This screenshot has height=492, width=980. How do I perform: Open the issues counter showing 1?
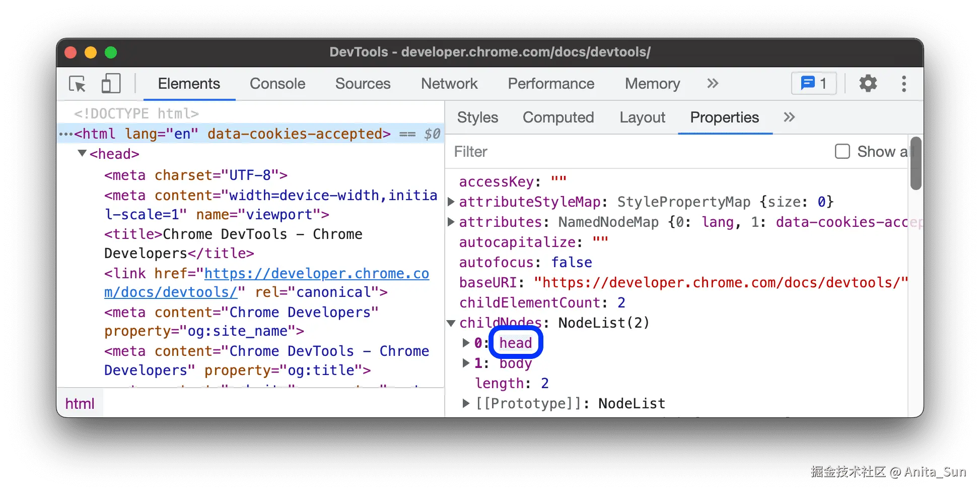click(x=814, y=83)
